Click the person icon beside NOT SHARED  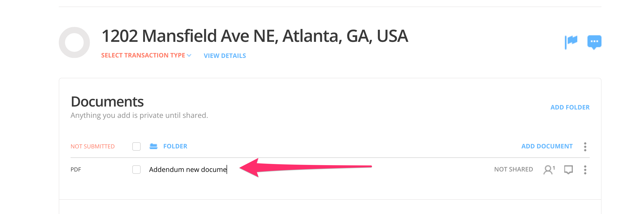[548, 170]
